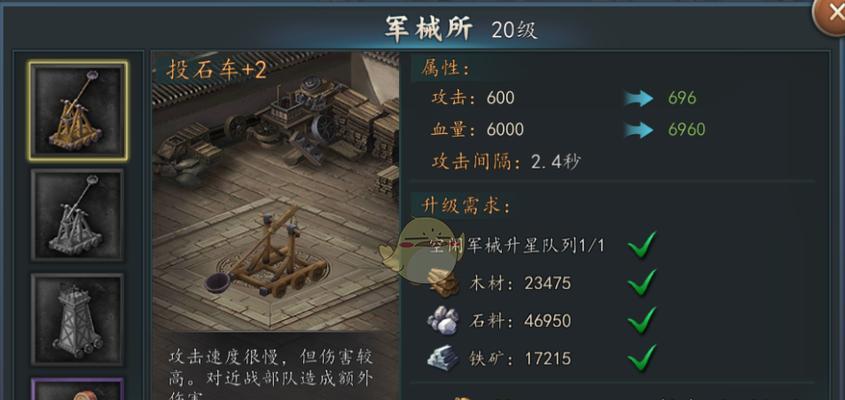Viewport: 845px width, 400px height.
Task: Click the green check for idle upgrade queue
Action: click(642, 245)
